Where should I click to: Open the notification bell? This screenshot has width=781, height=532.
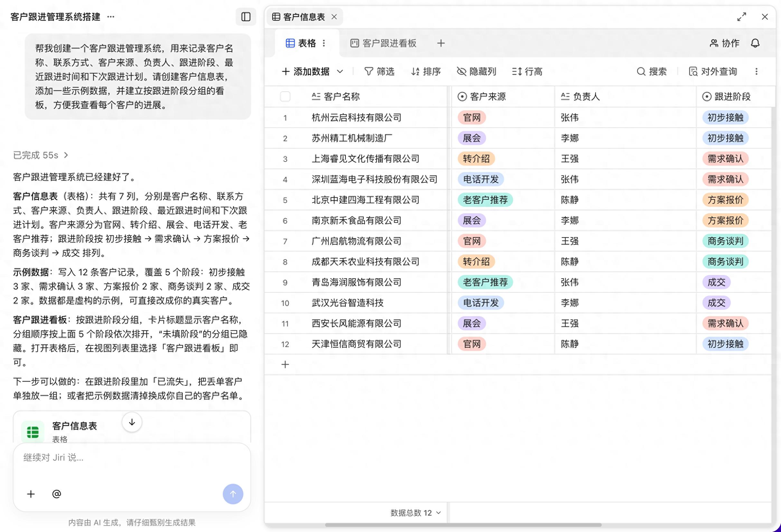coord(755,43)
